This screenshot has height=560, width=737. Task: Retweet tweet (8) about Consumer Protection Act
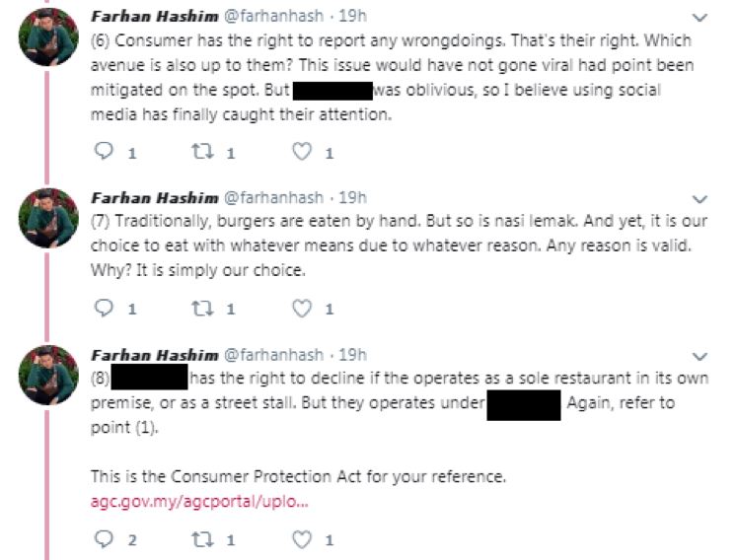coord(202,539)
